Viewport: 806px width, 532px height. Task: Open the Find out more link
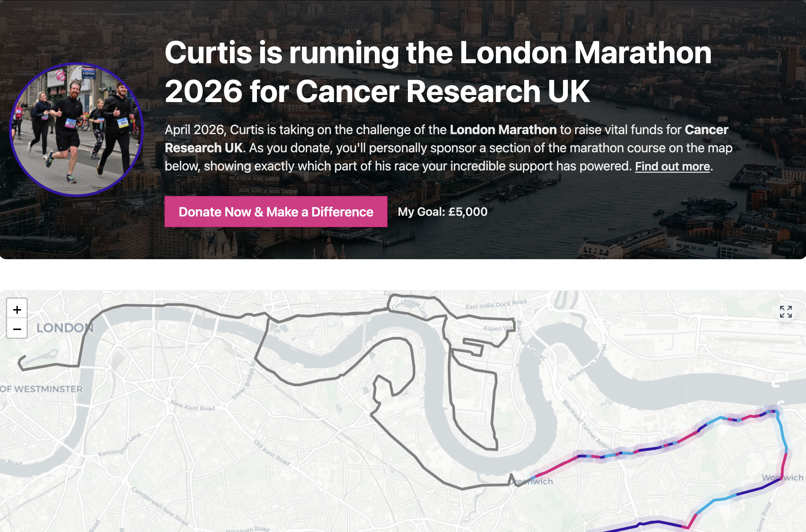pyautogui.click(x=671, y=166)
